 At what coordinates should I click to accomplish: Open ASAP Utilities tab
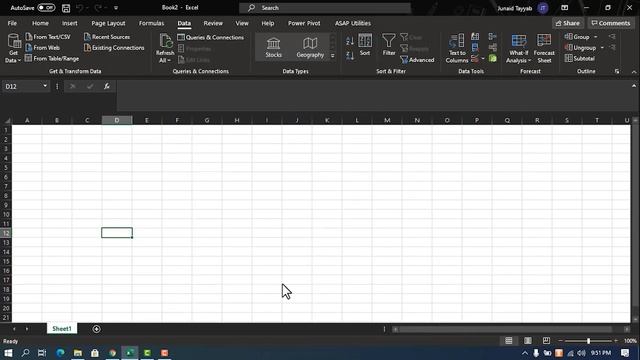click(353, 23)
